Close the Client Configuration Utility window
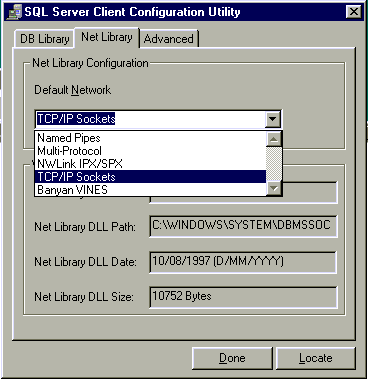This screenshot has width=368, height=381. (353, 12)
